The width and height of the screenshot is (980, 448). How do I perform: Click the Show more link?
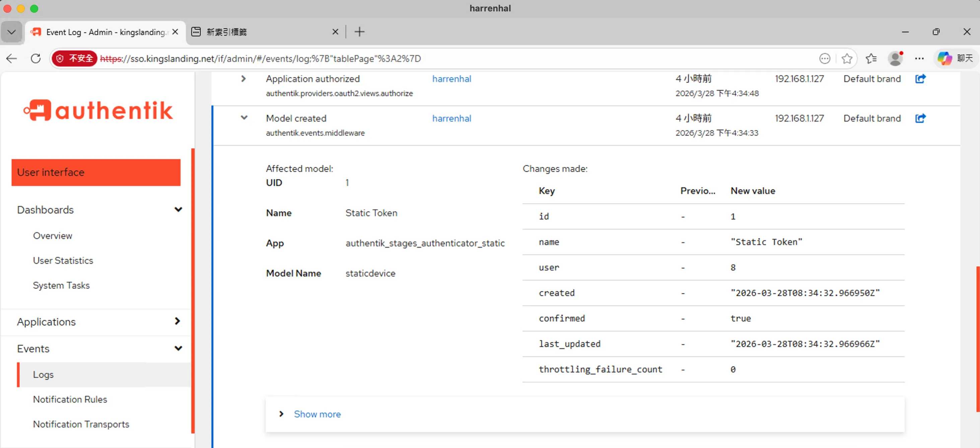[317, 414]
